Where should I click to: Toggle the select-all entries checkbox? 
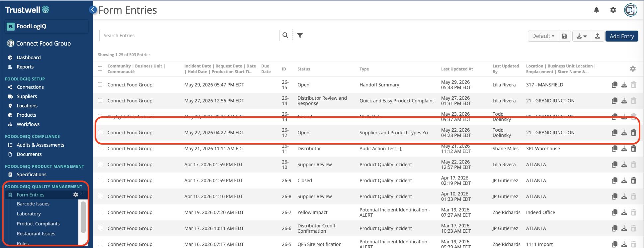click(100, 68)
